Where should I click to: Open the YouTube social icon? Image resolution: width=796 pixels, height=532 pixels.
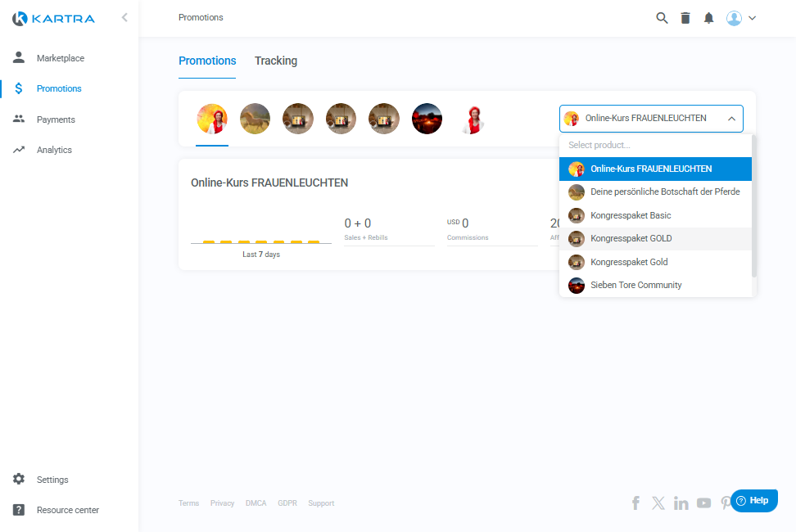703,503
